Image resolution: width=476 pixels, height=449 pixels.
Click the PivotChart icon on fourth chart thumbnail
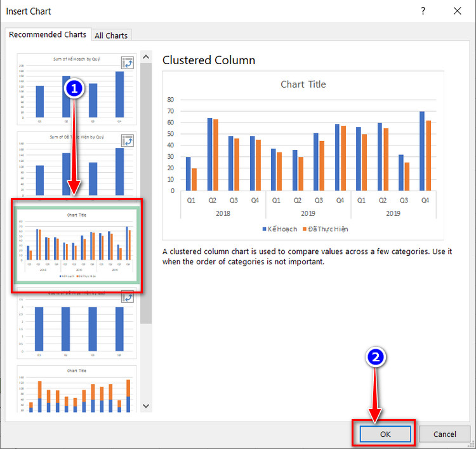point(128,297)
